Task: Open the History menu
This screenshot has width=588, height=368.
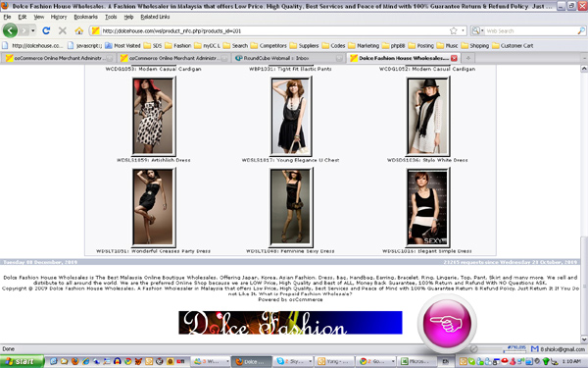Action: pos(59,17)
